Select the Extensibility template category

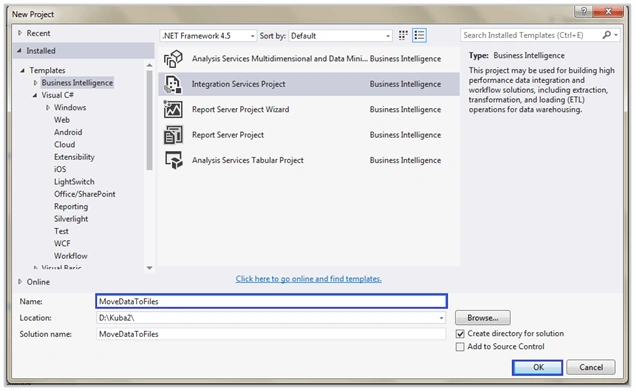coord(74,157)
